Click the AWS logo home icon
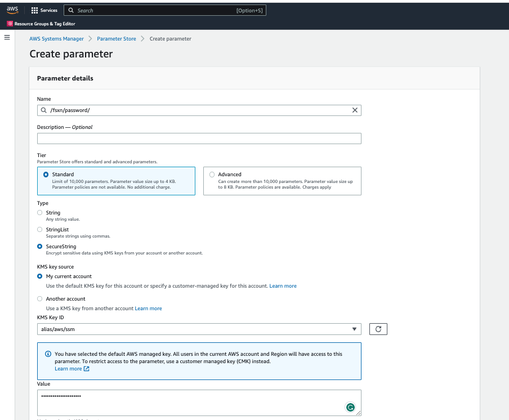The image size is (509, 420). pos(12,10)
